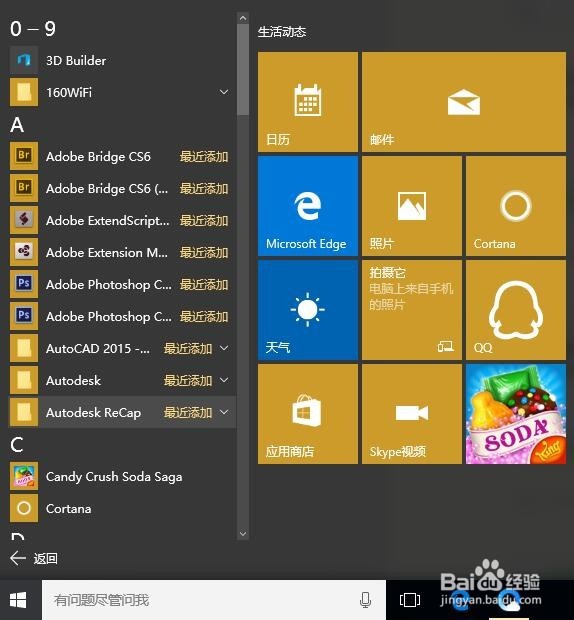Image resolution: width=574 pixels, height=620 pixels.
Task: Click the Adobe ExtendScript... label
Action: [x=108, y=220]
